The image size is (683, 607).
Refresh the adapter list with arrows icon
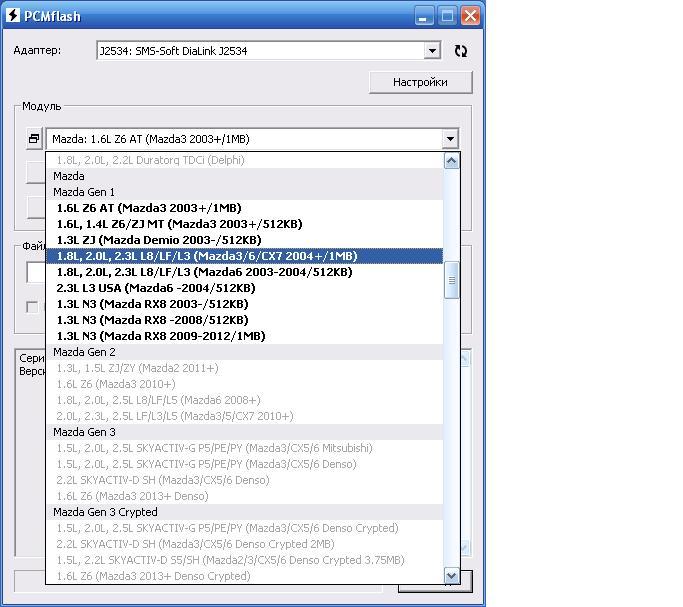click(460, 51)
